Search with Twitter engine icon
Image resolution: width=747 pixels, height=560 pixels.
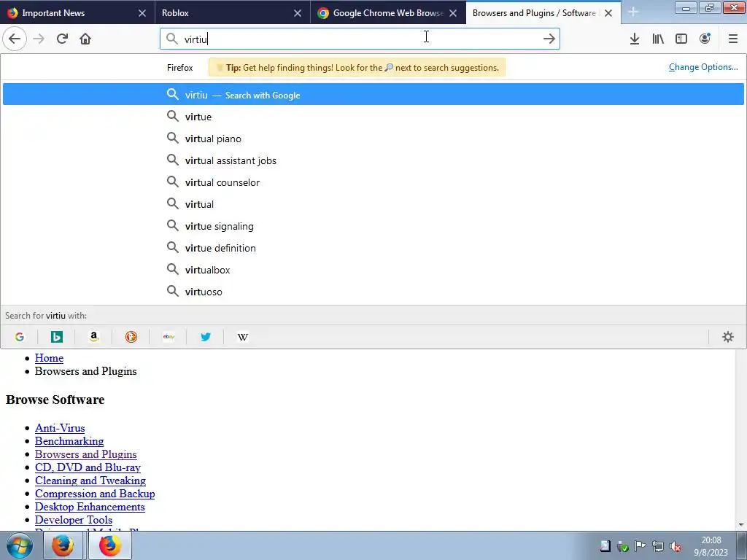tap(206, 337)
